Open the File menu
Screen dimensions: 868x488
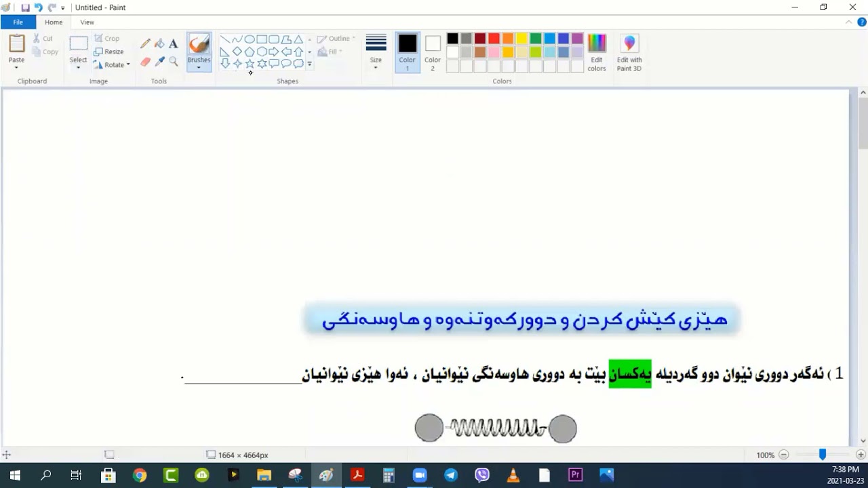click(x=18, y=22)
